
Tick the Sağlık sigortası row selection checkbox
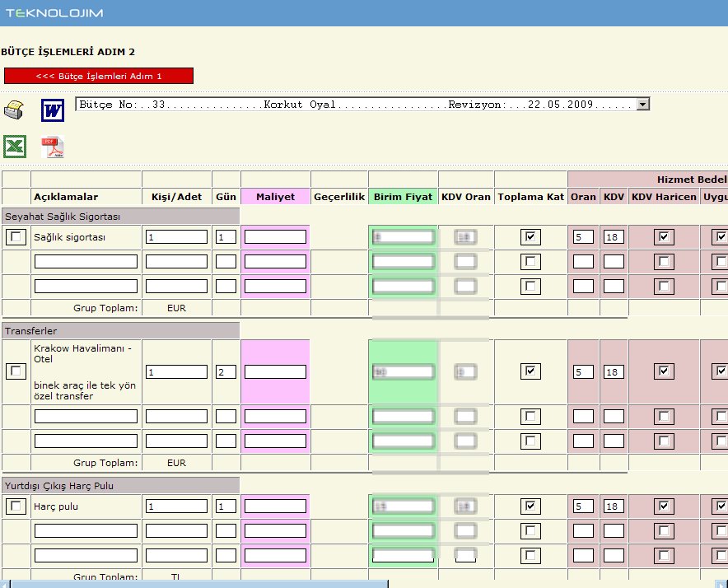[x=16, y=237]
